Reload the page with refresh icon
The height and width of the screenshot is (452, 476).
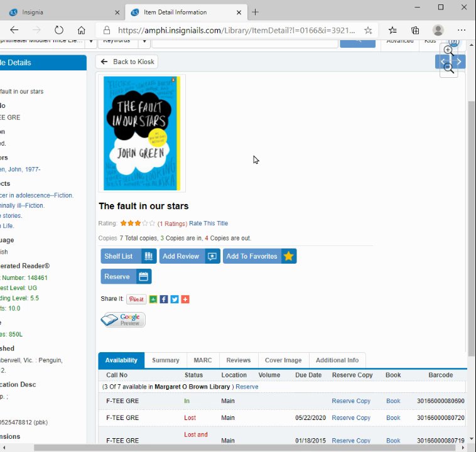(x=59, y=30)
